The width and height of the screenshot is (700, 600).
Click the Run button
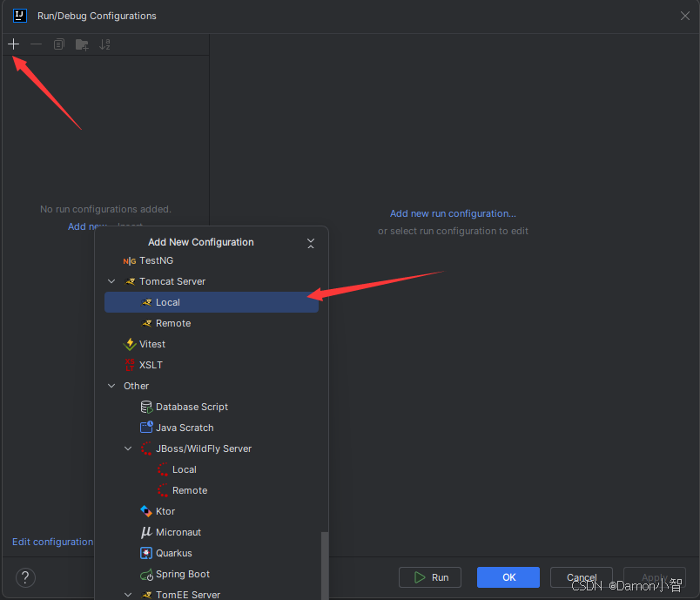(430, 577)
